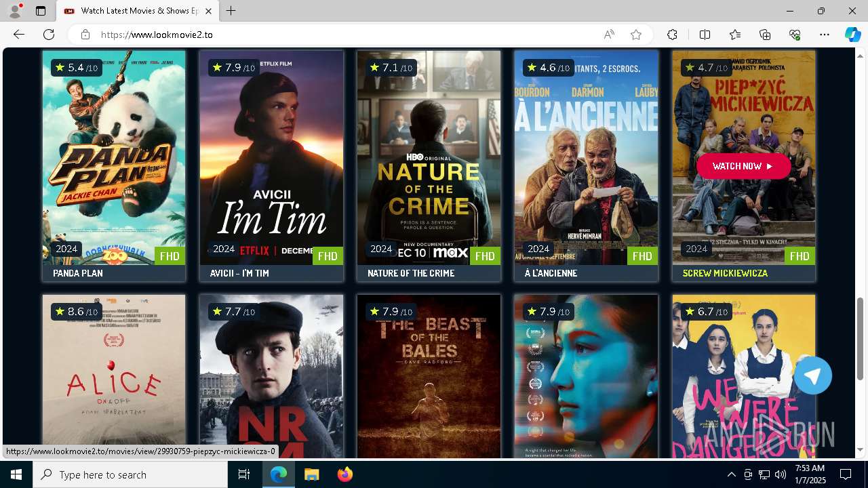The width and height of the screenshot is (868, 488).
Task: Open a new browser tab
Action: pos(231,11)
